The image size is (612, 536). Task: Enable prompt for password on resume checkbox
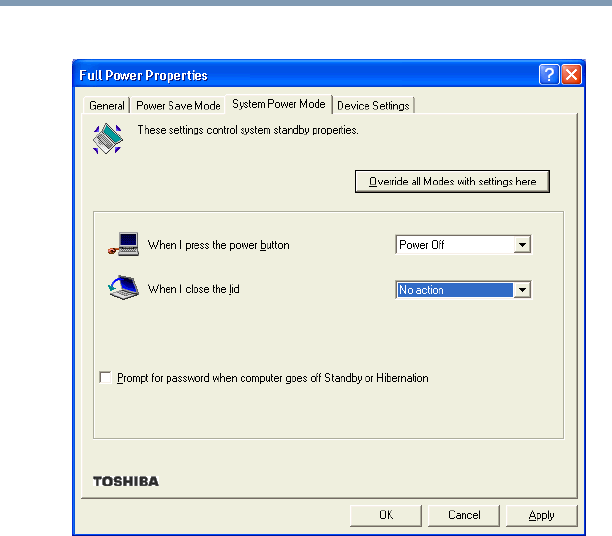tap(105, 378)
